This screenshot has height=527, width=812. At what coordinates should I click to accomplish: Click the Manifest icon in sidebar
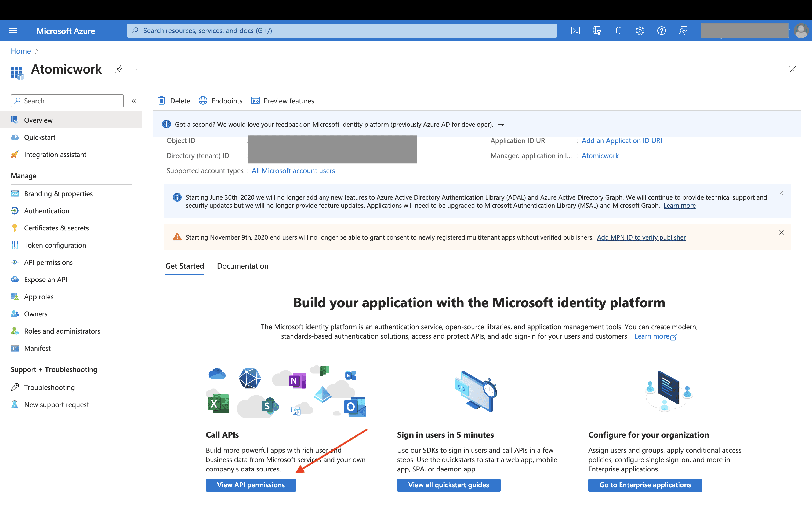click(x=15, y=348)
